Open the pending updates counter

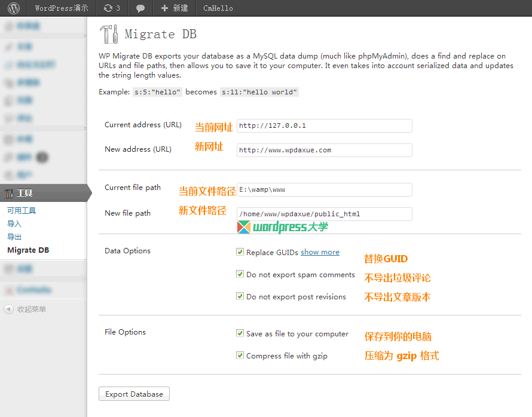pos(112,8)
